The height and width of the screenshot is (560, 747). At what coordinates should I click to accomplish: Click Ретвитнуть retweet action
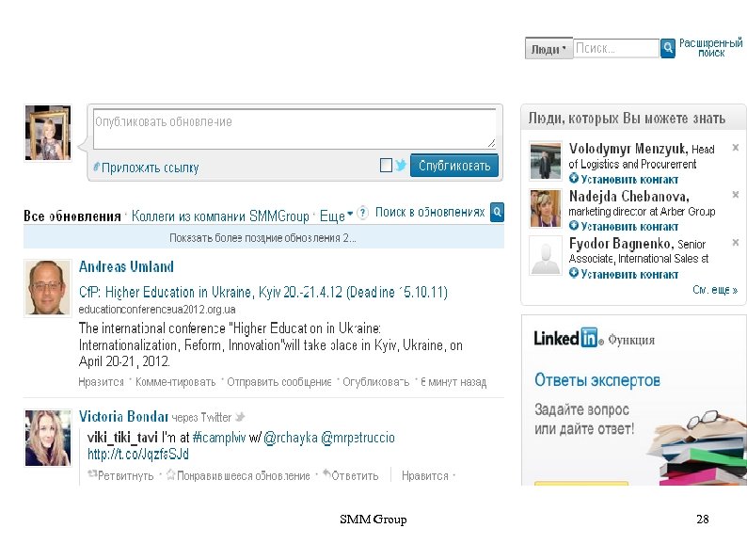point(120,475)
